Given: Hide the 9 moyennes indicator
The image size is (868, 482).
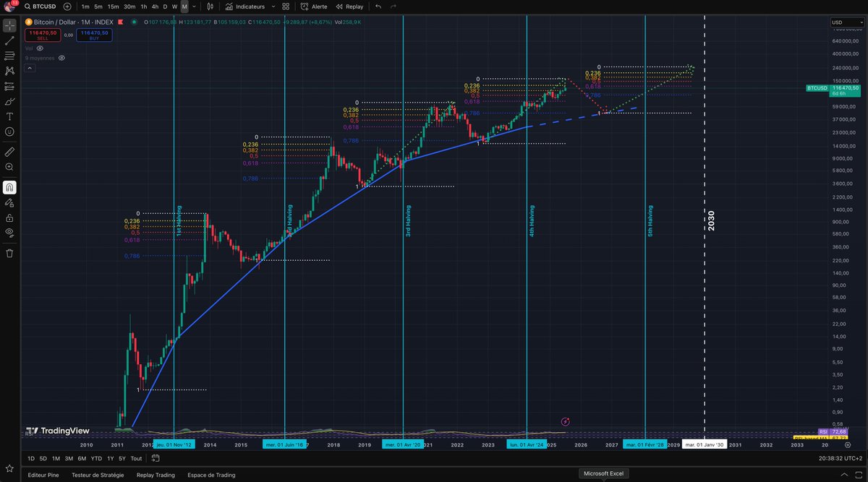Looking at the screenshot, I should pos(61,58).
